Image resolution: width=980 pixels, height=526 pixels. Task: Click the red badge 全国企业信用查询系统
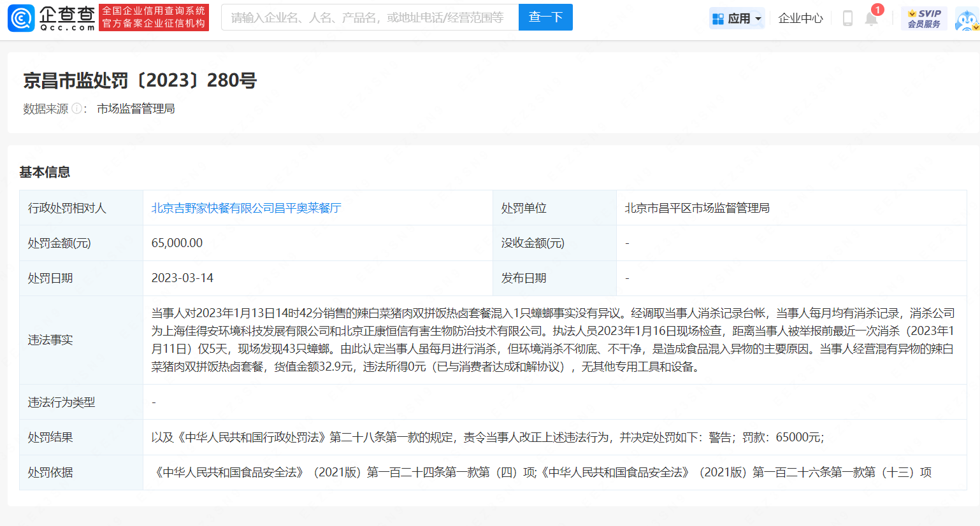click(x=154, y=17)
